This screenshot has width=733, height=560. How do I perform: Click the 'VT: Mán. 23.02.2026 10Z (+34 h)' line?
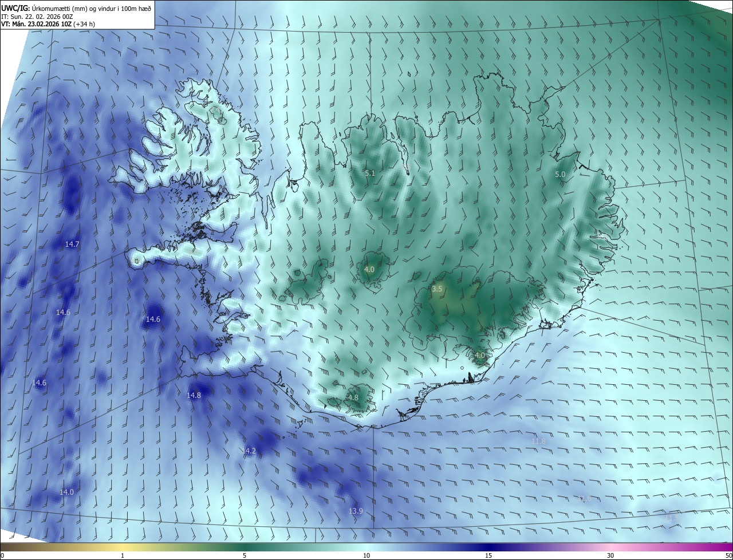(x=48, y=24)
